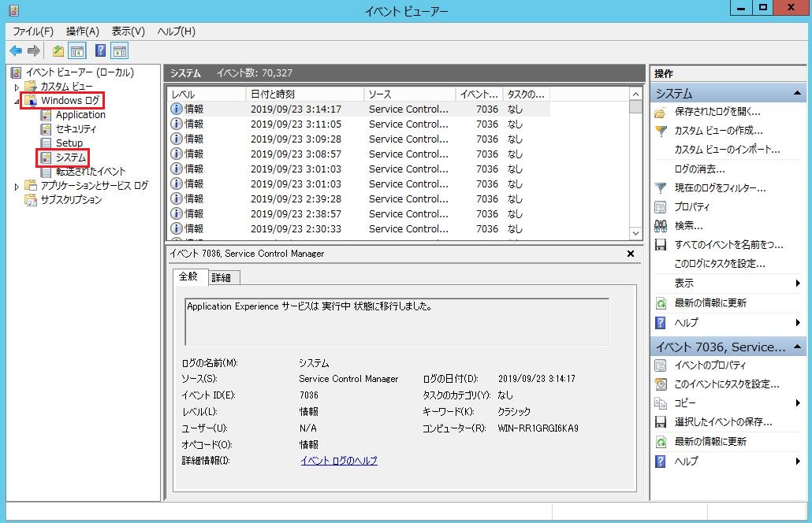
Task: Select the event row dated 2019/09/23 2:30:33
Action: pos(359,229)
